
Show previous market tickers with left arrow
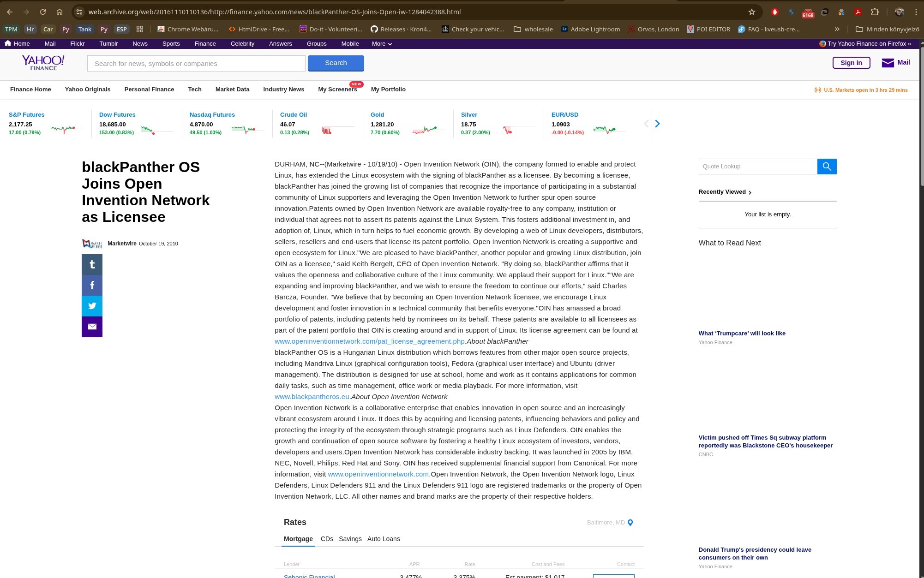coord(646,124)
